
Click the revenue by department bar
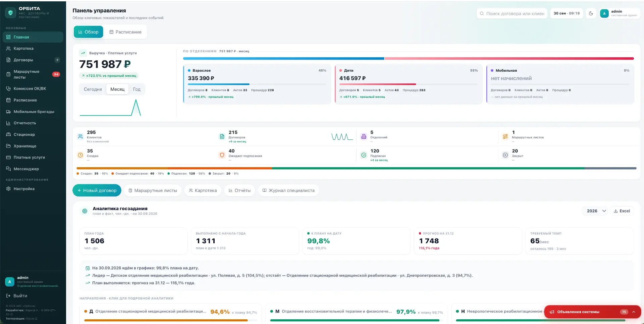(x=409, y=59)
